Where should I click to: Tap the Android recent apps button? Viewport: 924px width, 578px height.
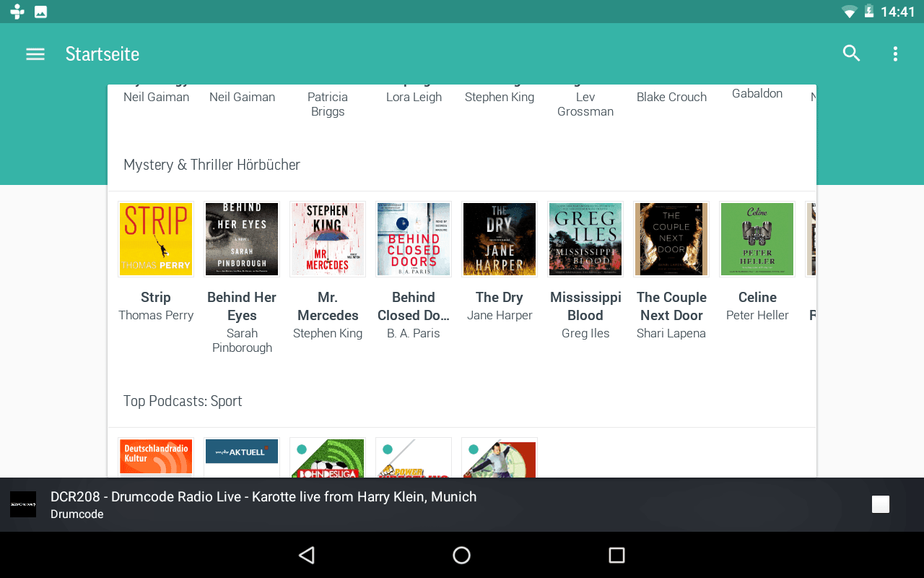pos(616,555)
